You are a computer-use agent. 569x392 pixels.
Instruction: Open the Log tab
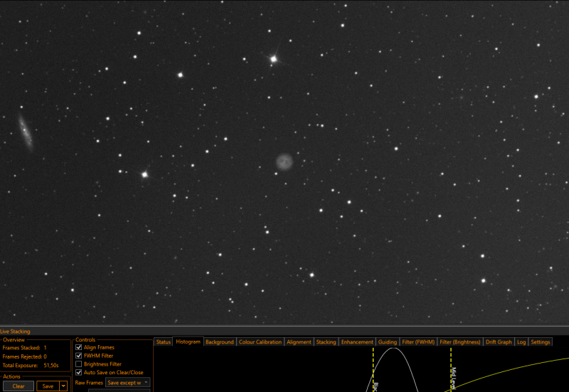[x=521, y=342]
